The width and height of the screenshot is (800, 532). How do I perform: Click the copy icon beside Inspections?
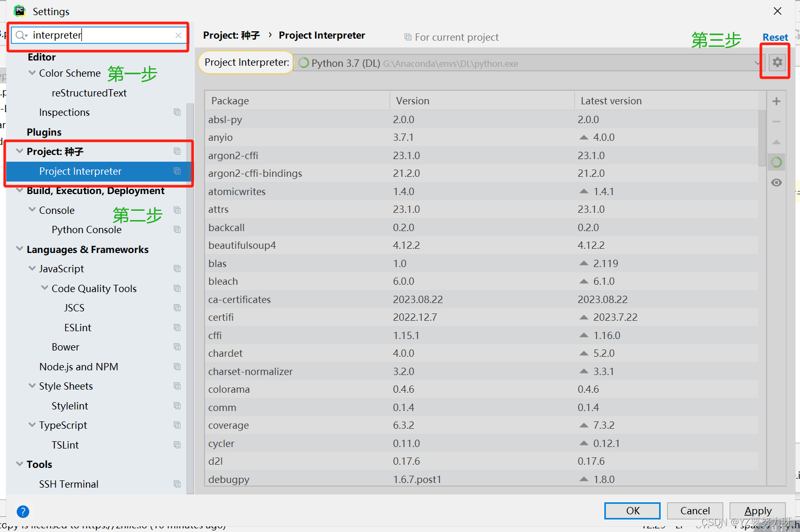(x=177, y=112)
